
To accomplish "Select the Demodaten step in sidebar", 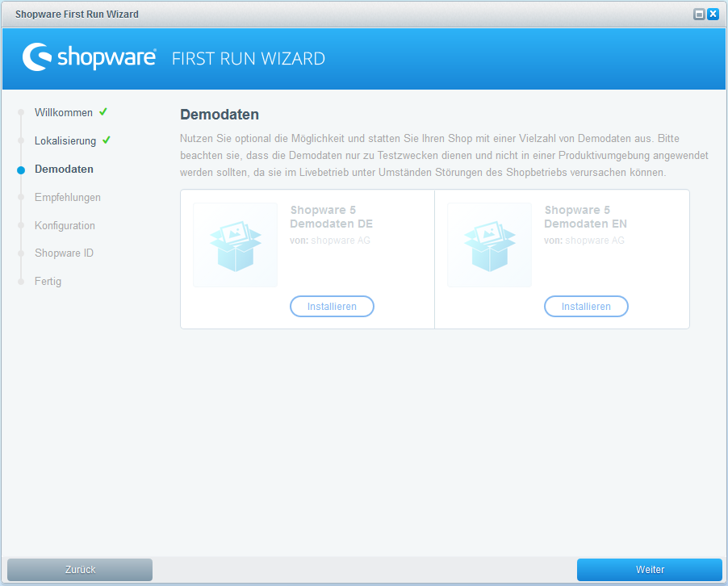I will pos(64,170).
